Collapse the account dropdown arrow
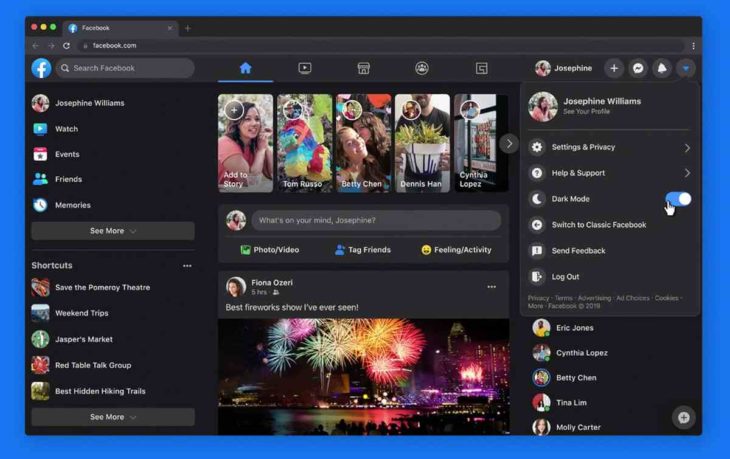The image size is (730, 459). click(686, 68)
